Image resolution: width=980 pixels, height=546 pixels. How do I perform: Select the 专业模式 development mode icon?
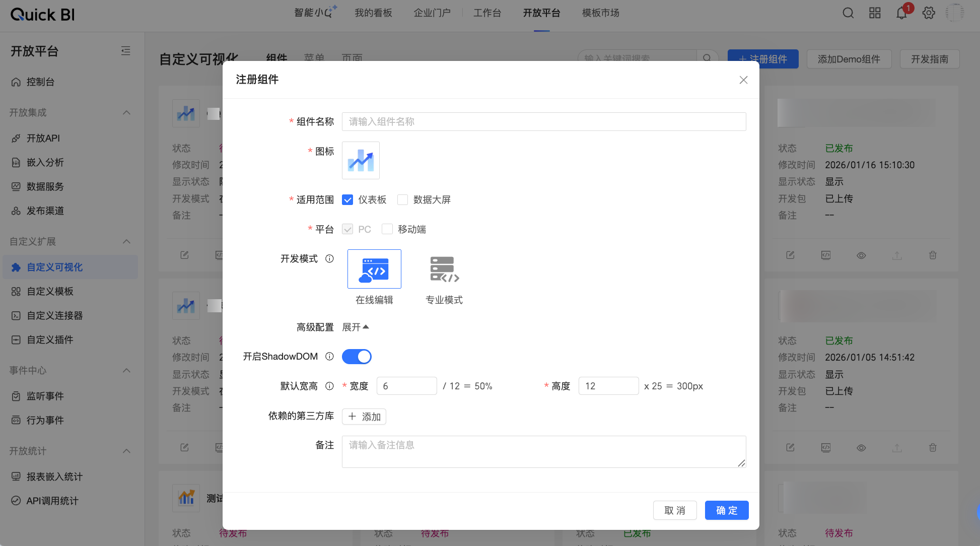tap(444, 268)
